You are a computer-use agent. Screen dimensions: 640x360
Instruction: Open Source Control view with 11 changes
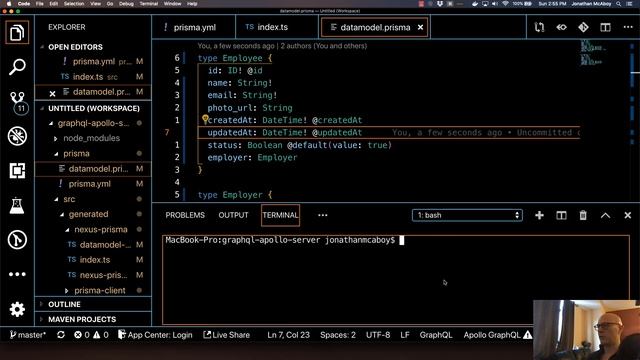18,102
